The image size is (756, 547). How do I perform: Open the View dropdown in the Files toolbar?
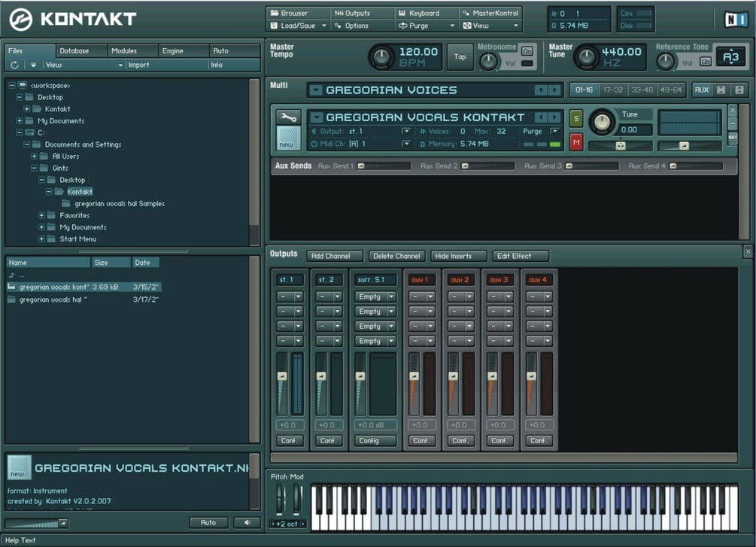[83, 65]
